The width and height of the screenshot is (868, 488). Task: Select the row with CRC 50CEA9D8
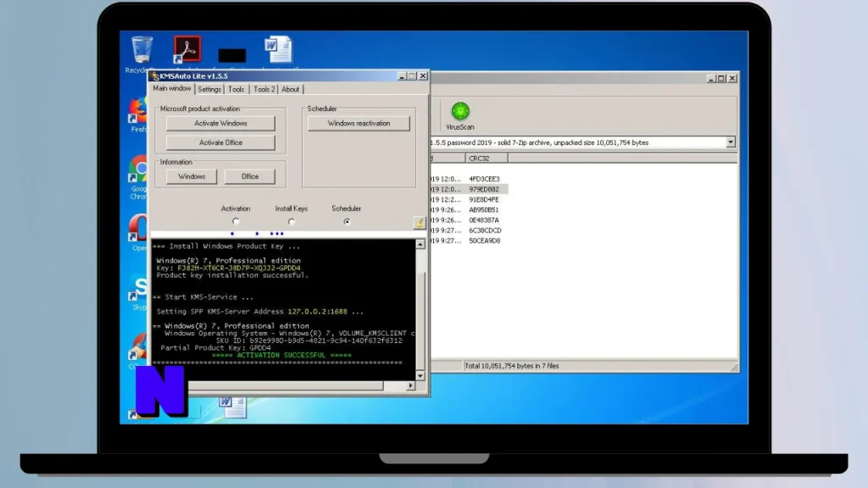click(484, 241)
